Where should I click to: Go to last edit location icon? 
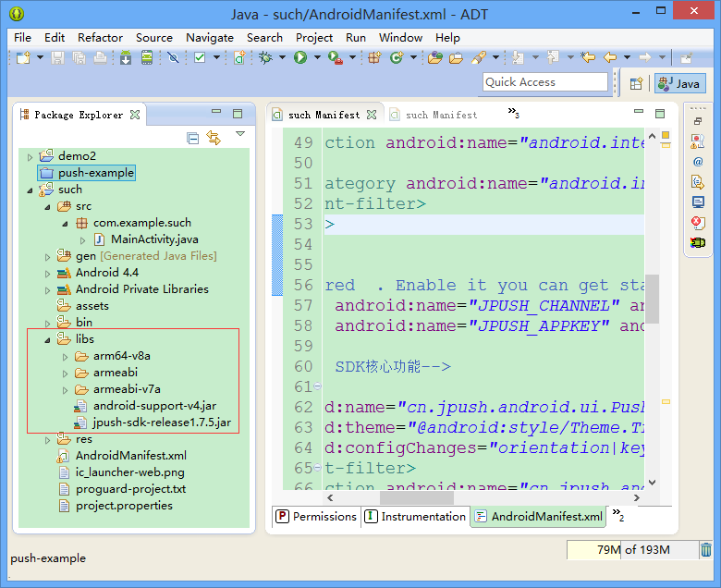(x=588, y=57)
